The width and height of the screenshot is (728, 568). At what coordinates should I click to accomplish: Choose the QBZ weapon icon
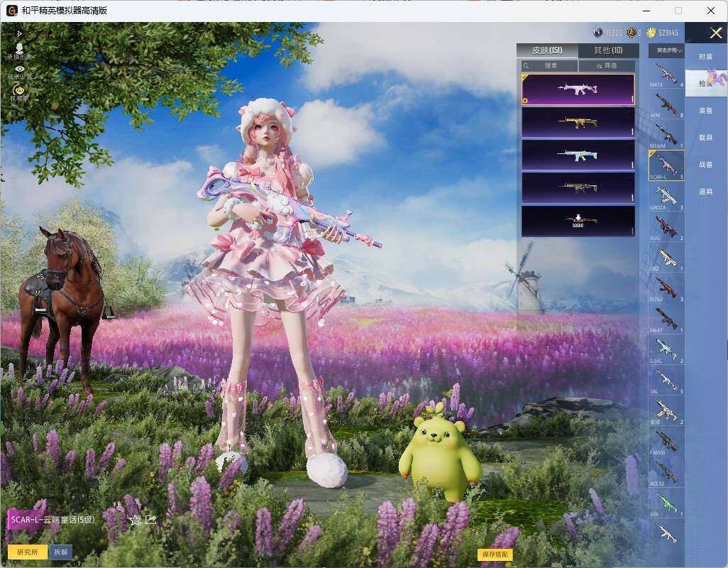coord(666,258)
